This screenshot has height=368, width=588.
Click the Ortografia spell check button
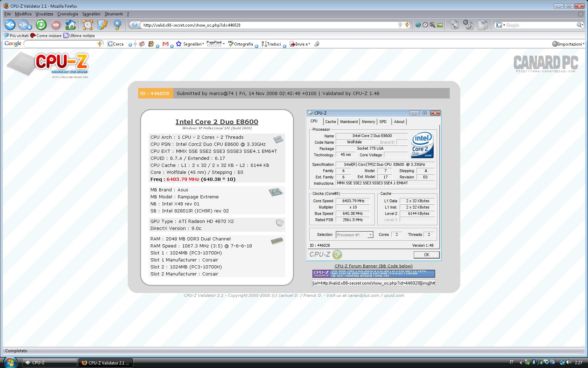240,44
